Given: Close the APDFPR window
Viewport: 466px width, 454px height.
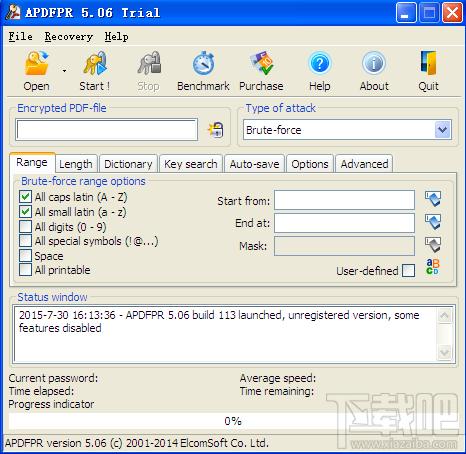Looking at the screenshot, I should click(452, 13).
